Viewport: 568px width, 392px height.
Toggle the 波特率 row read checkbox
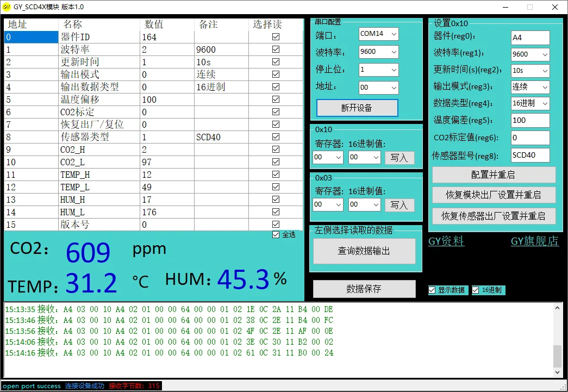point(276,49)
